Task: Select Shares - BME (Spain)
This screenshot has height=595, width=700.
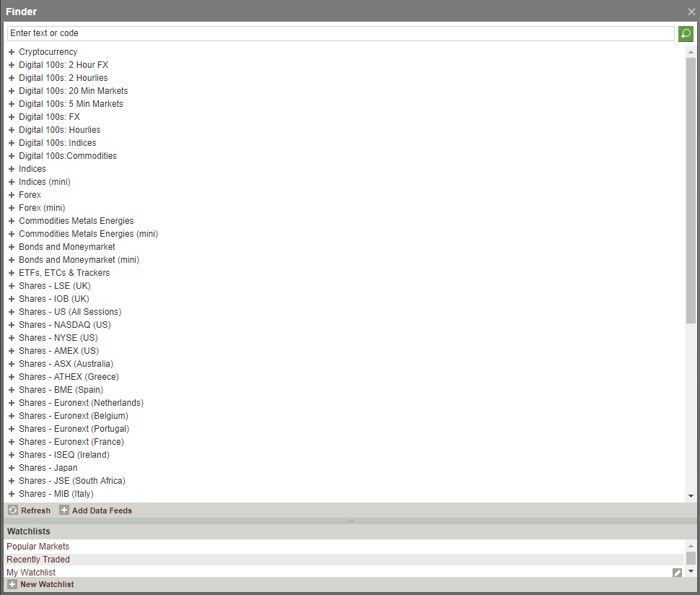Action: click(x=61, y=389)
